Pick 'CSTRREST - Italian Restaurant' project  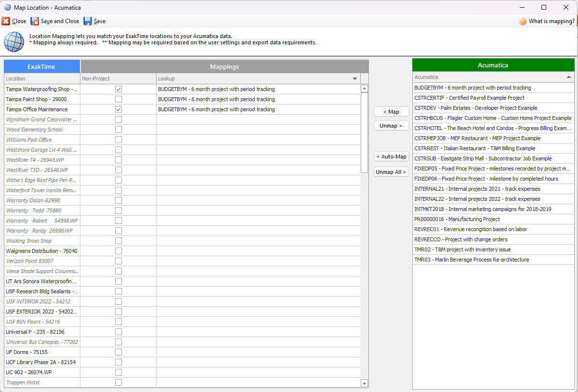[493, 148]
